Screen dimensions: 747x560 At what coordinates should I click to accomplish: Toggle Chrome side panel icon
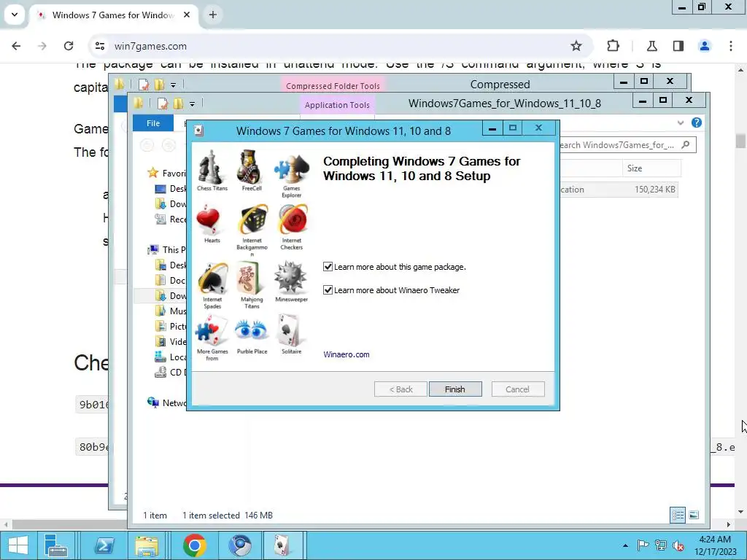pos(678,46)
